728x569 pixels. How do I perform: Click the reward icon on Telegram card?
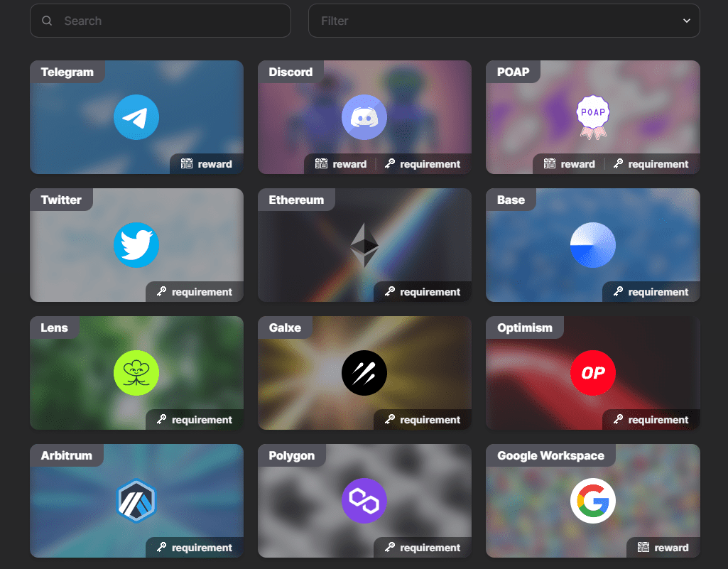(x=187, y=163)
